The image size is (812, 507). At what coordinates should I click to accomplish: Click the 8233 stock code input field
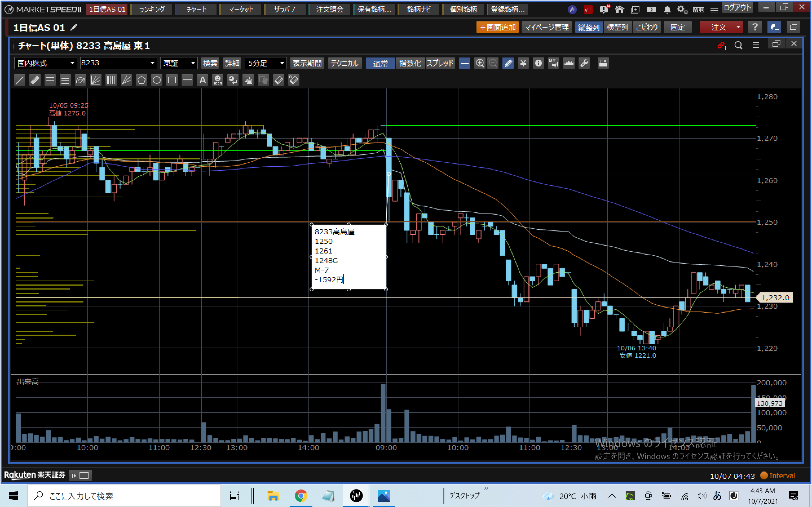[114, 63]
